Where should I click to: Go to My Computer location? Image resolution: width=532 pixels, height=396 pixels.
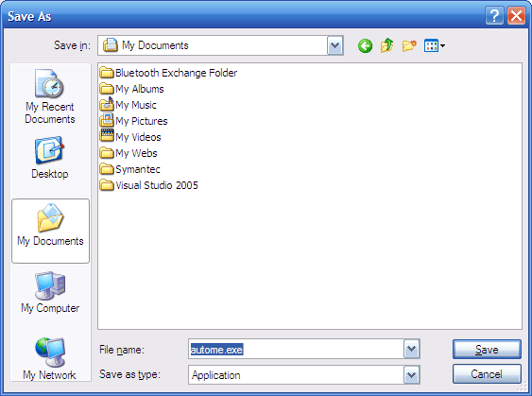coord(50,292)
